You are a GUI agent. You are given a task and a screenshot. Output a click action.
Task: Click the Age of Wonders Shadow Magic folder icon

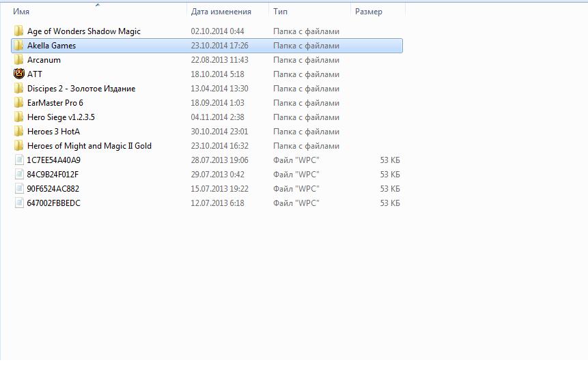(x=18, y=31)
